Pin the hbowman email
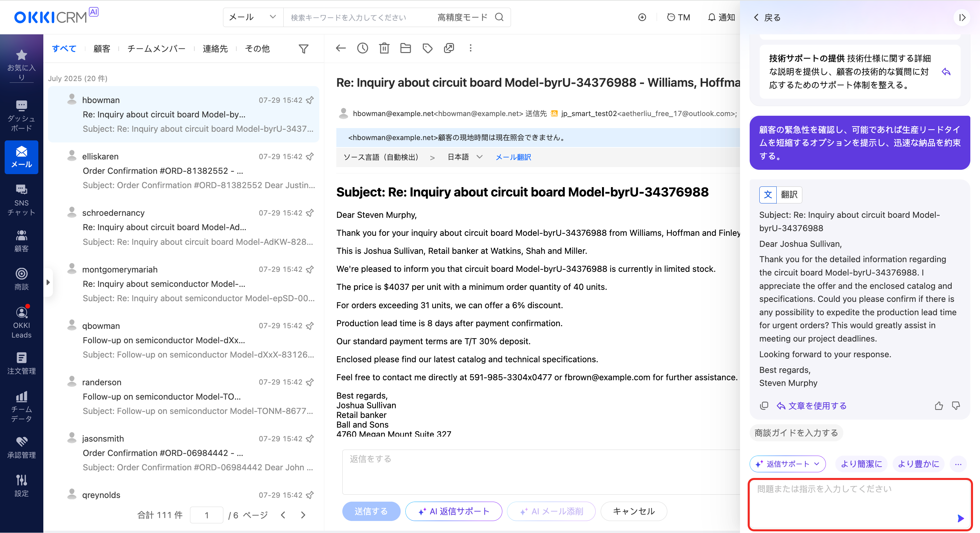This screenshot has height=533, width=980. pyautogui.click(x=310, y=100)
